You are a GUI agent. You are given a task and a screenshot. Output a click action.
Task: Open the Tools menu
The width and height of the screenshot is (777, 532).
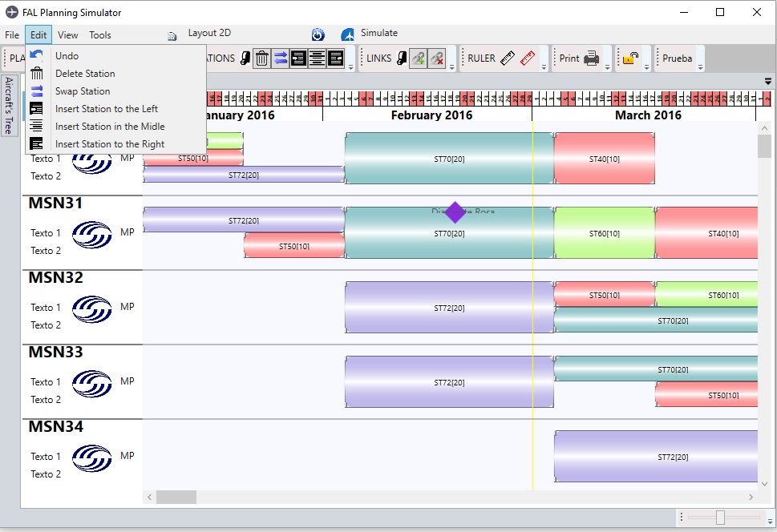tap(100, 35)
